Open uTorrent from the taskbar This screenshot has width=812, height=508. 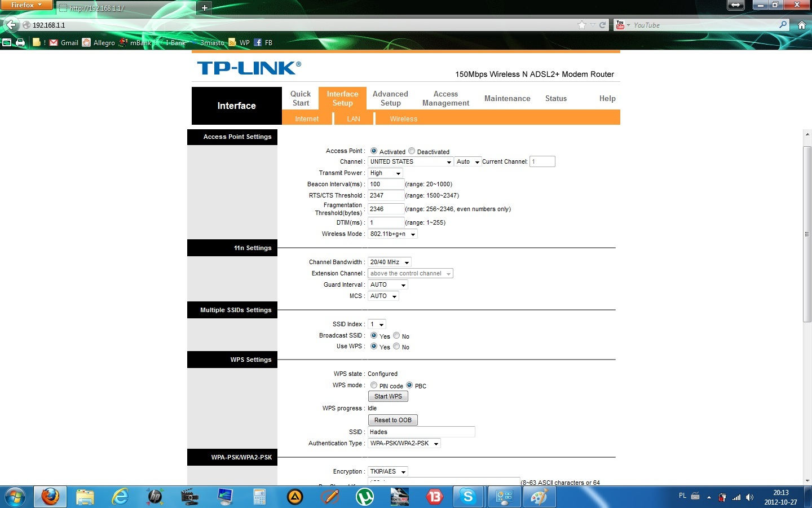[x=365, y=497]
